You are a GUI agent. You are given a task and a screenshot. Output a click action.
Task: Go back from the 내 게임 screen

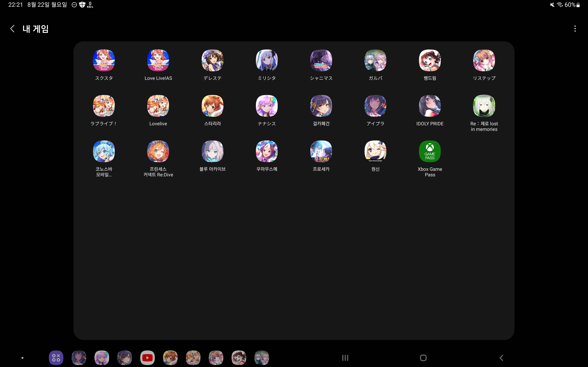point(12,29)
